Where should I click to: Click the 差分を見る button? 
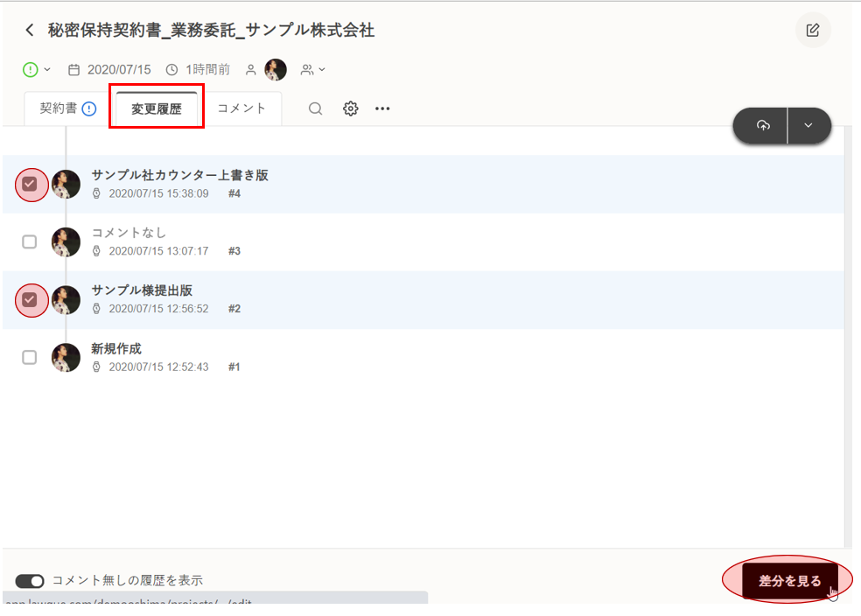tap(789, 581)
